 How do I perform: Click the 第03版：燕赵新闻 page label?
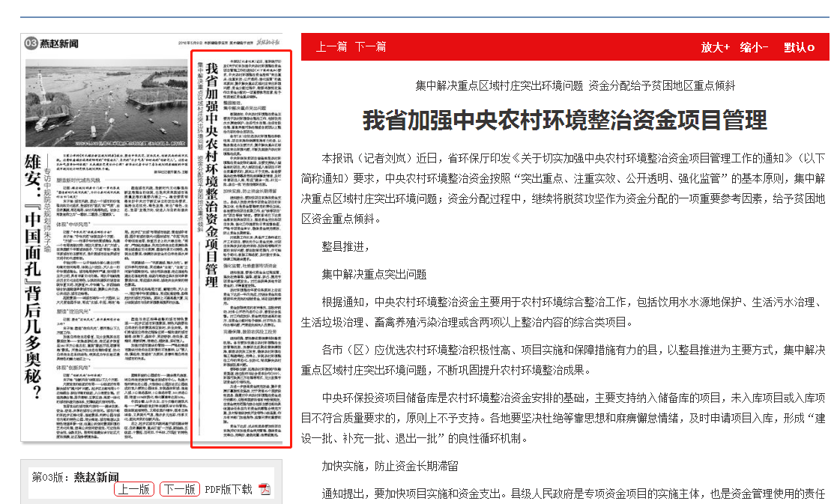[x=75, y=477]
